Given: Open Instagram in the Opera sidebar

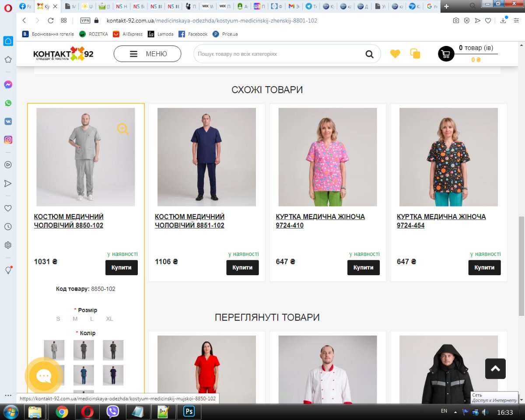Looking at the screenshot, I should pyautogui.click(x=8, y=140).
